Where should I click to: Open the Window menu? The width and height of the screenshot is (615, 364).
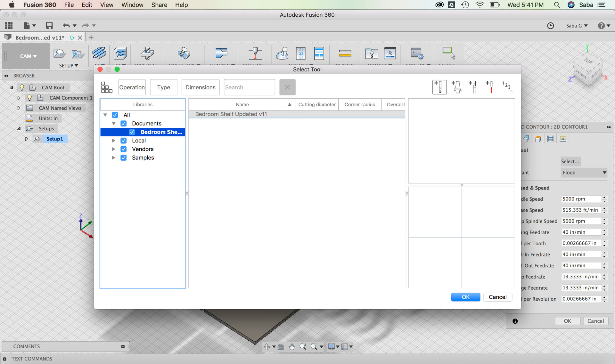click(x=132, y=5)
